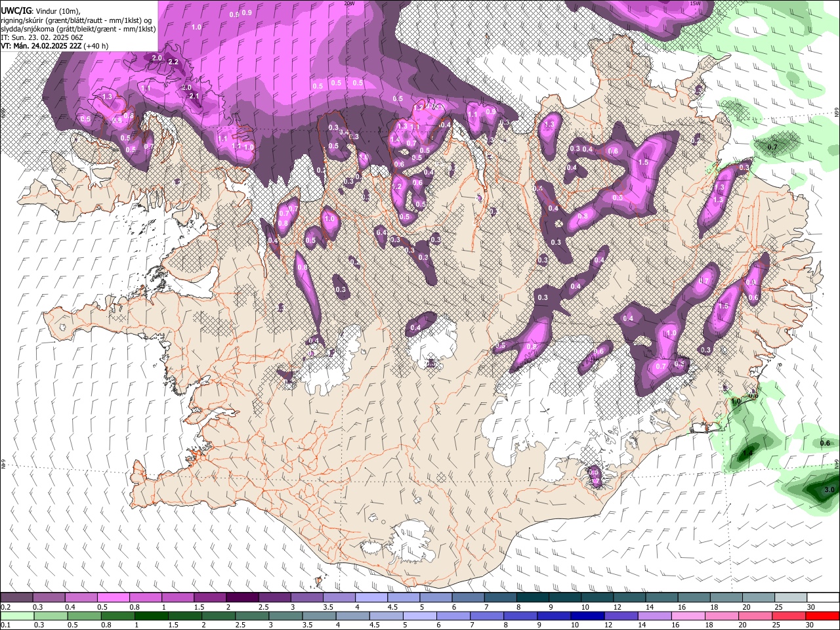Select the white swatch after 30 in snow legend
Viewport: 840px width, 630px height.
(824, 597)
